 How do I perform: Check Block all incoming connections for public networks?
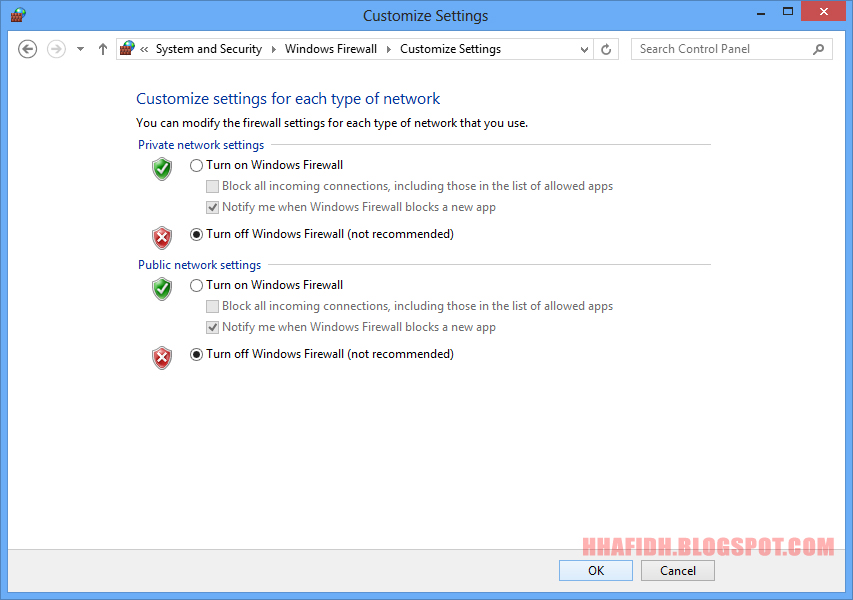coord(212,306)
